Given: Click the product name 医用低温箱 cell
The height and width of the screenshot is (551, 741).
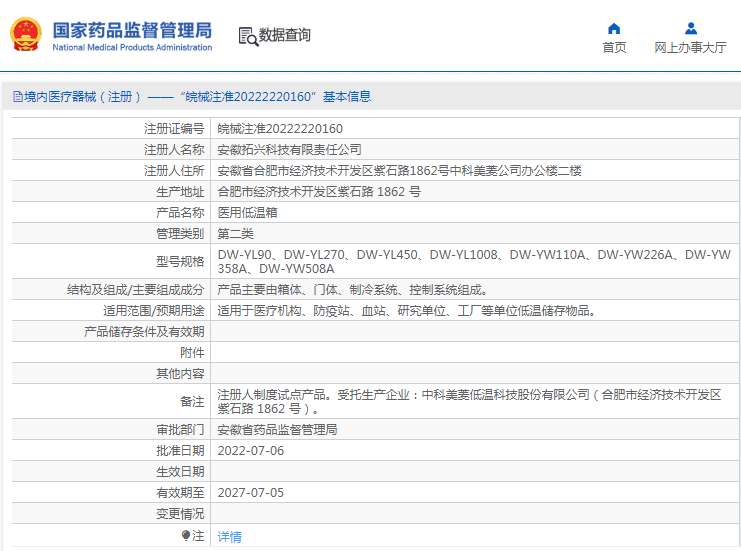Looking at the screenshot, I should pos(248,213).
